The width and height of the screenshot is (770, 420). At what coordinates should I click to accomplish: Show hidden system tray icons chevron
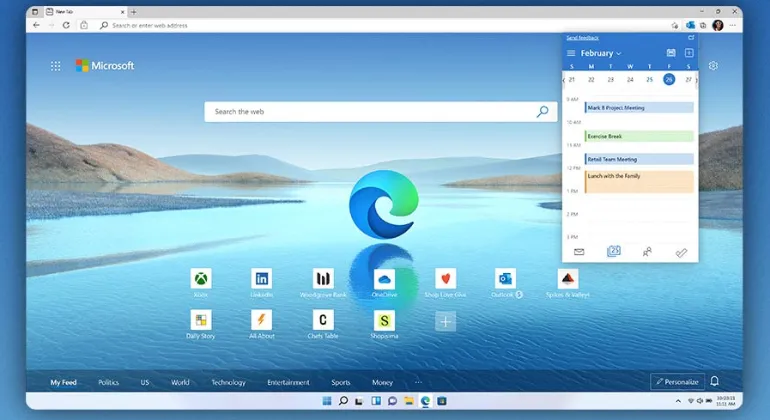(678, 401)
